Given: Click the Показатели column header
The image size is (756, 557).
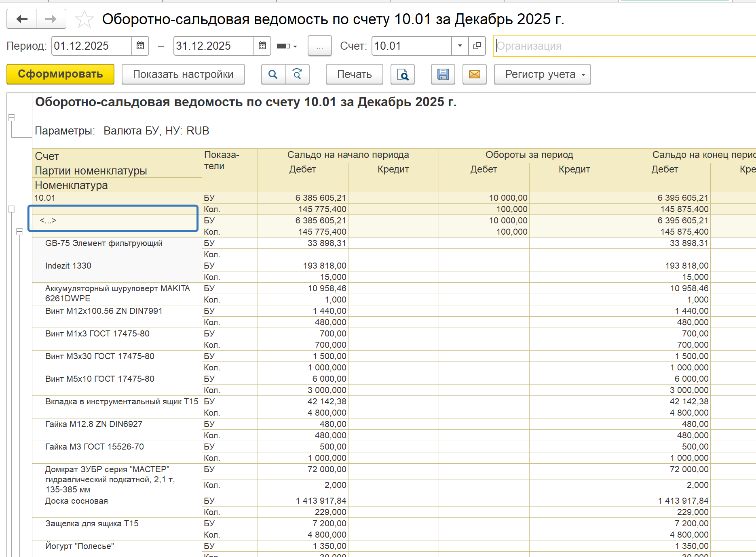Looking at the screenshot, I should coord(230,170).
